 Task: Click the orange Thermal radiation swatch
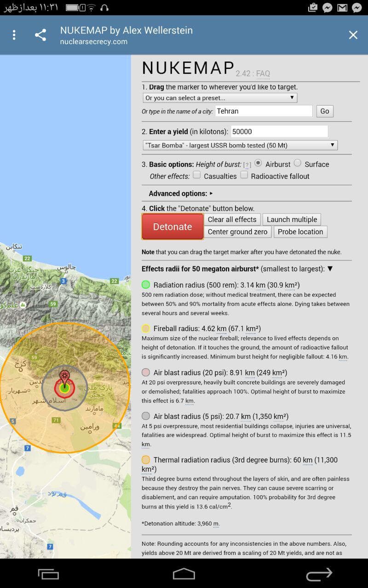(x=146, y=460)
